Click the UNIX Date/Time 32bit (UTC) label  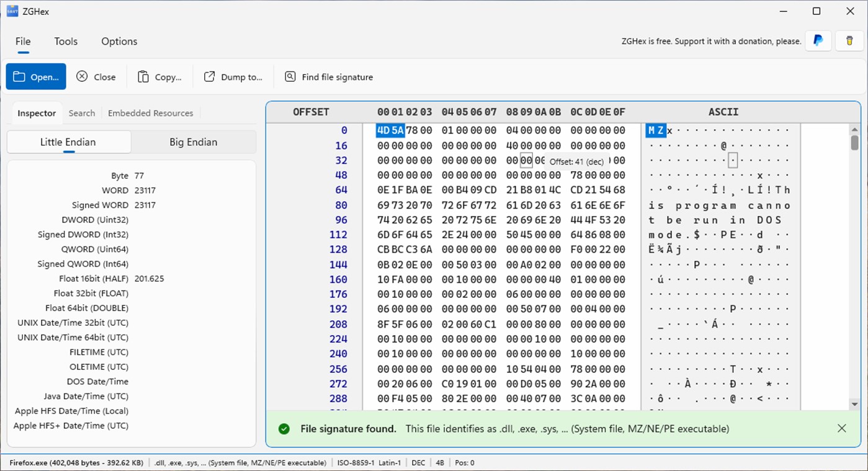click(73, 323)
